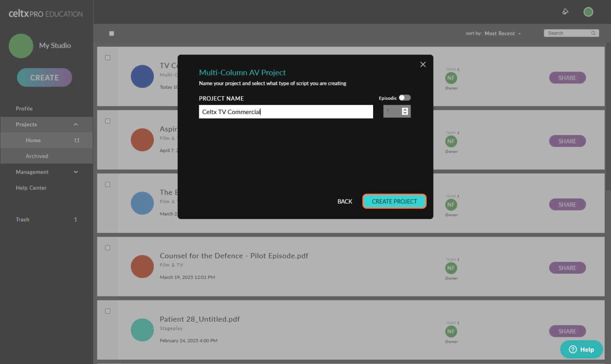The image size is (611, 364).
Task: Click the notification icon in top bar
Action: pyautogui.click(x=565, y=12)
